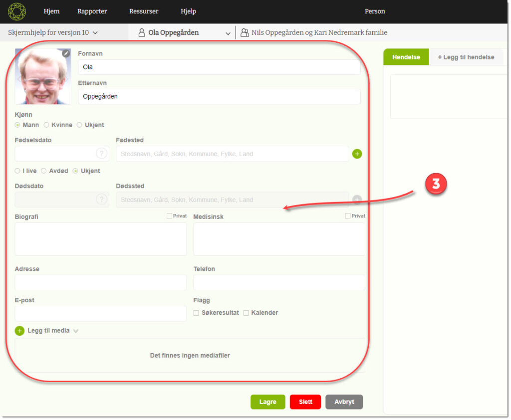Click person icon beside Ola Oppegården
The image size is (511, 420).
(142, 33)
